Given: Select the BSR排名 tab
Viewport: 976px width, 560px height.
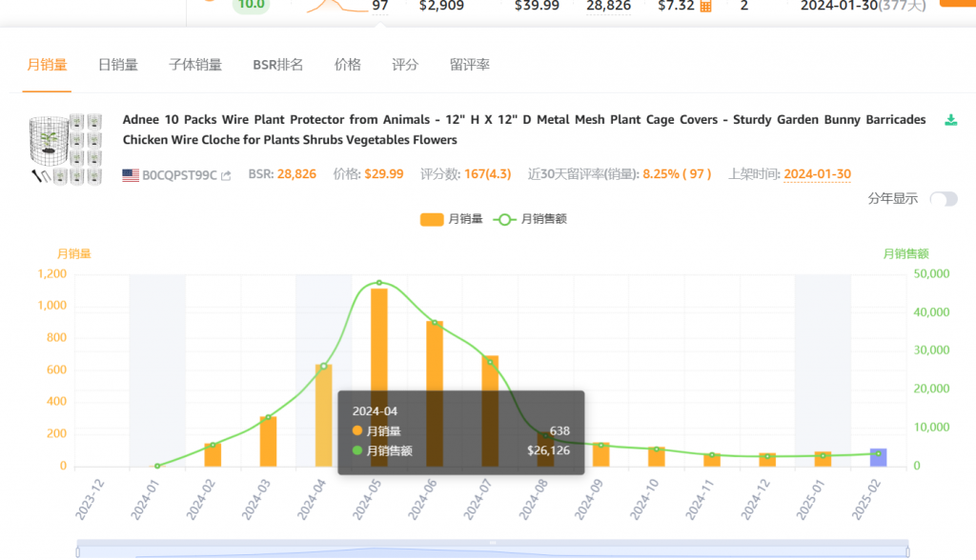Looking at the screenshot, I should click(278, 65).
